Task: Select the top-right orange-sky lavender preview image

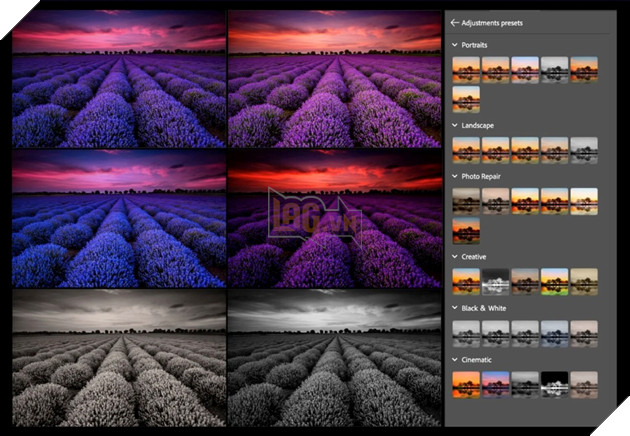Action: (x=335, y=79)
